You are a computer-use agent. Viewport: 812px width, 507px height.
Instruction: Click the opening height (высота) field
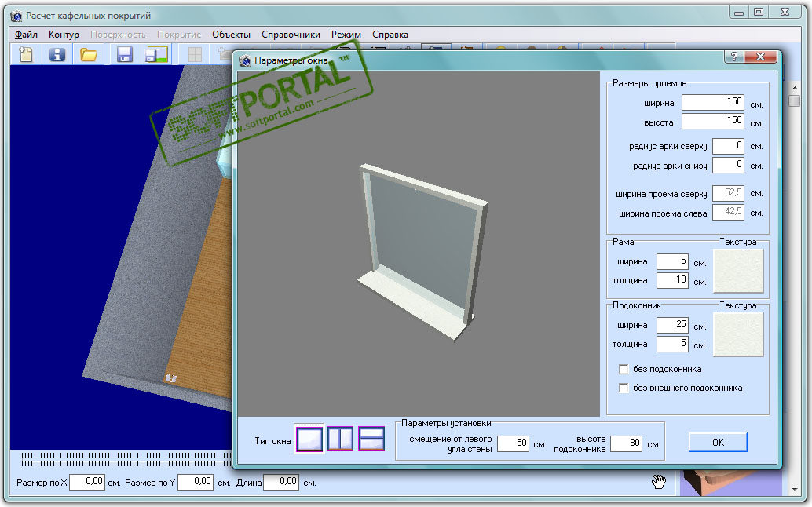[713, 121]
